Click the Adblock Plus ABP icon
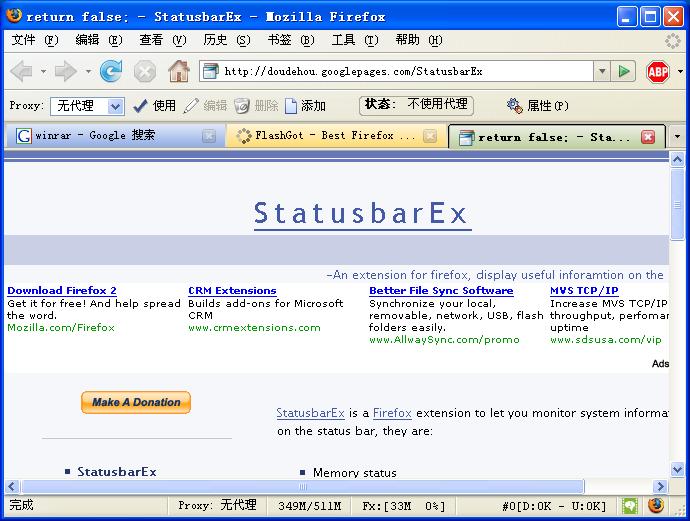Image resolution: width=690 pixels, height=521 pixels. tap(658, 71)
